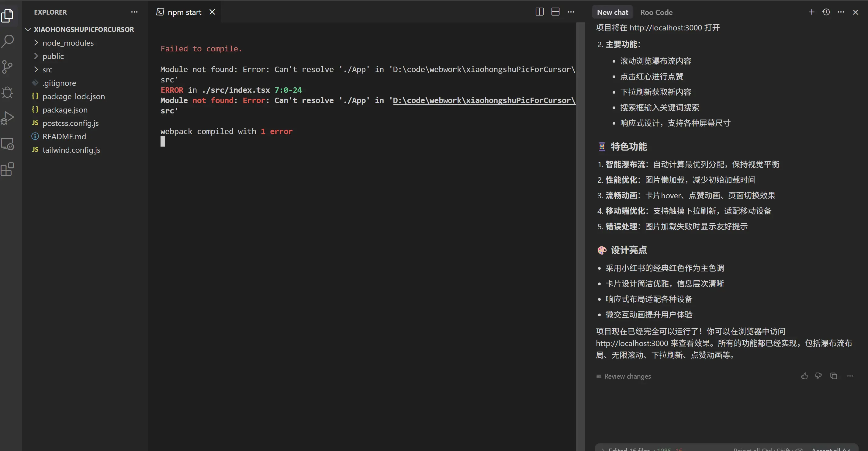Viewport: 868px width, 451px height.
Task: Open the Remote Explorer icon
Action: (x=7, y=144)
